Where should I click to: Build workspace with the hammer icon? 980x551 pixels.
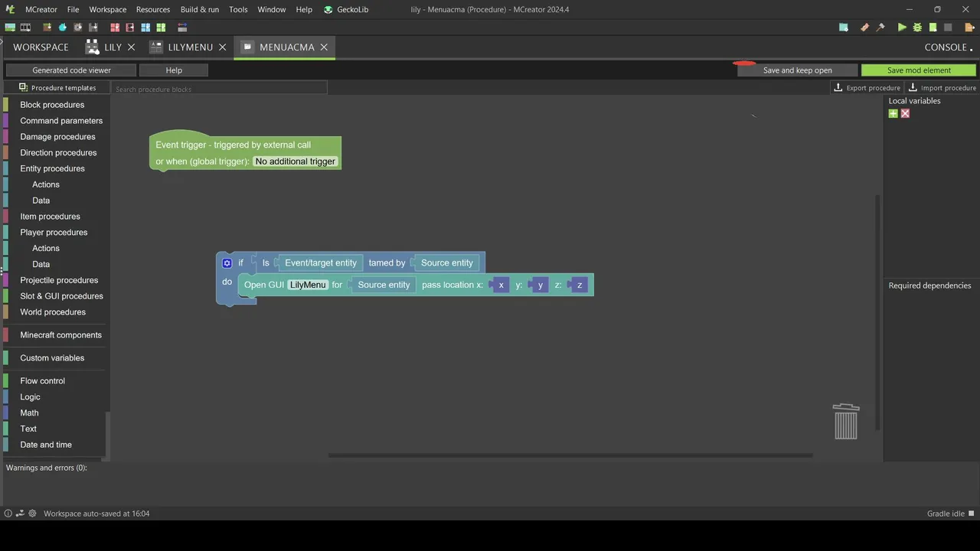pyautogui.click(x=880, y=28)
